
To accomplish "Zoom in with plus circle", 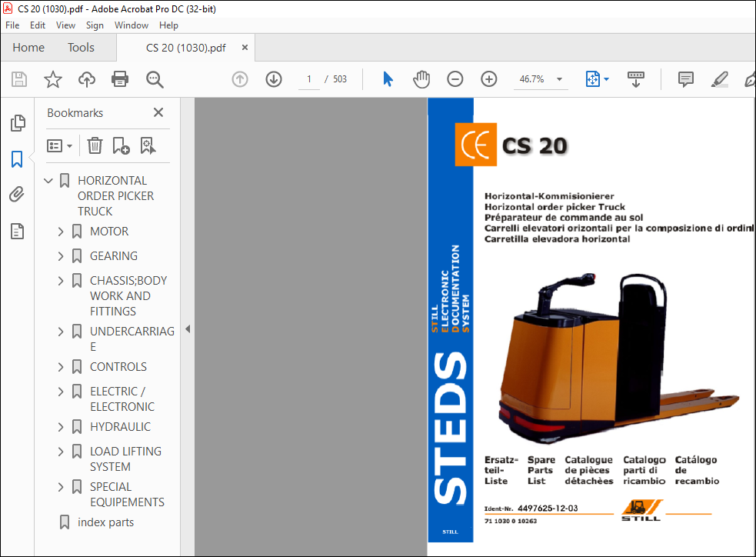I will [x=489, y=79].
